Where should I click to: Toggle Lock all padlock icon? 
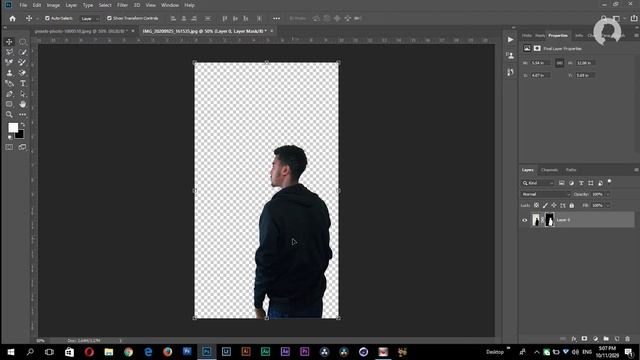click(571, 205)
